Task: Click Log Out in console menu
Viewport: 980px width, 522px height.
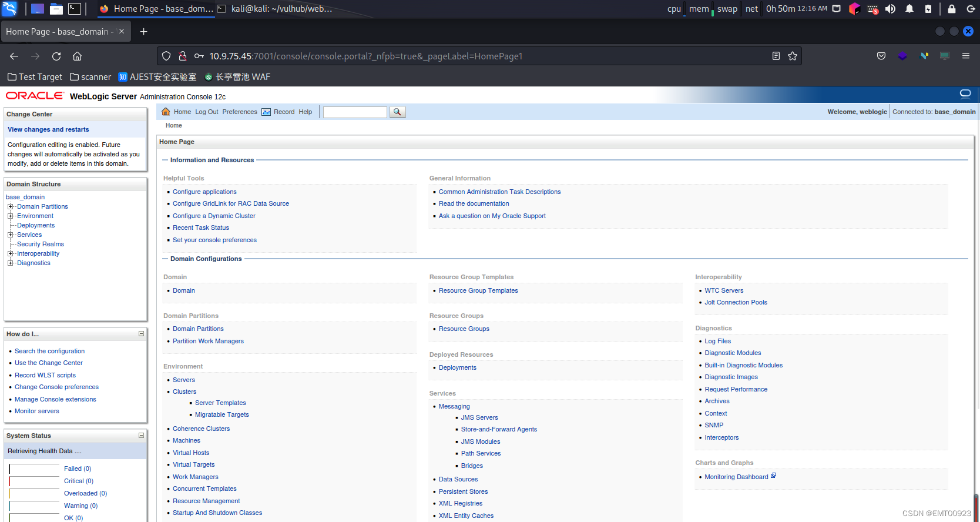Action: tap(207, 112)
